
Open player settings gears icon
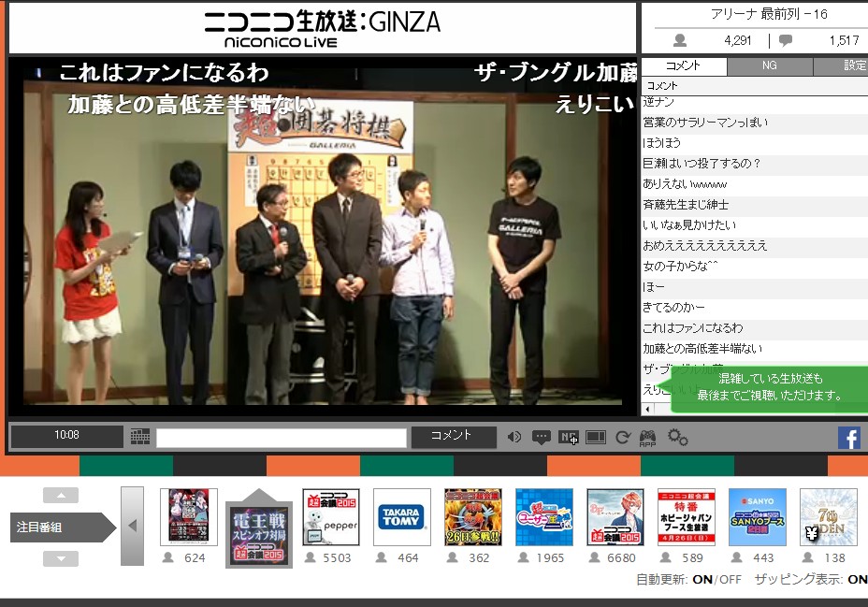click(677, 437)
